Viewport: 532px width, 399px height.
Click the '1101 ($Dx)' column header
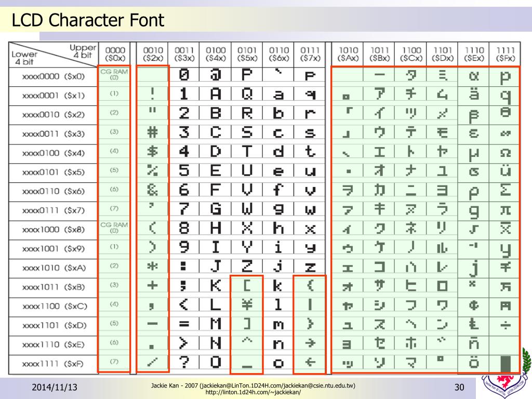(x=443, y=54)
